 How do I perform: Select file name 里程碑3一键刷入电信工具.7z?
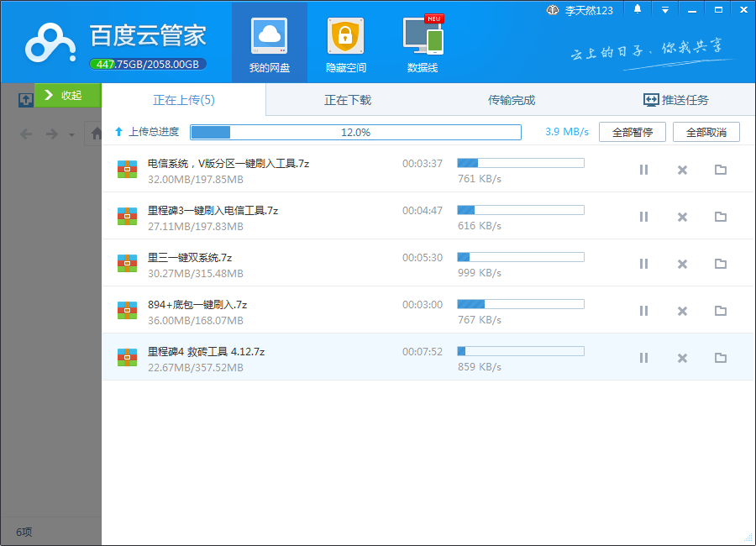pos(213,211)
